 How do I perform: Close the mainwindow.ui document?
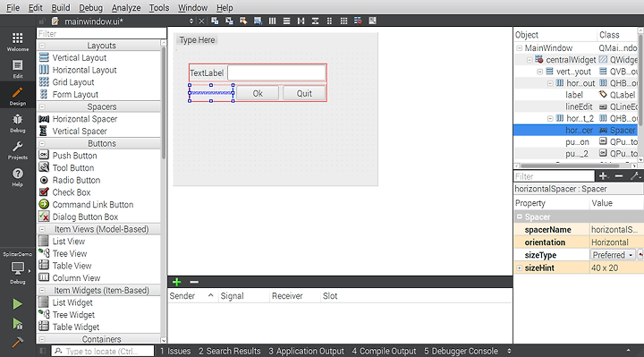pyautogui.click(x=201, y=21)
